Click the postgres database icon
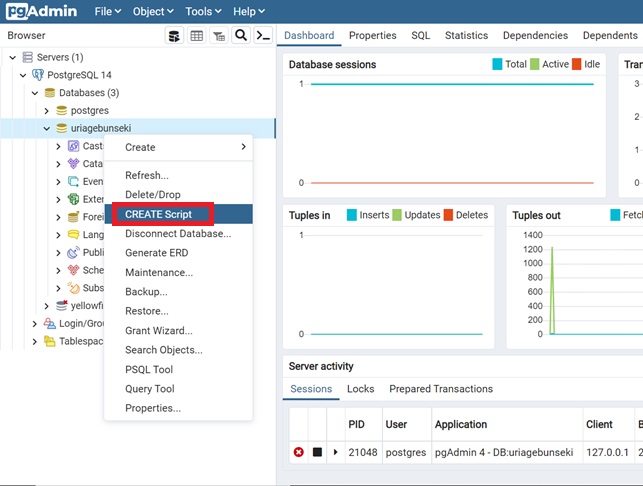 [x=62, y=110]
